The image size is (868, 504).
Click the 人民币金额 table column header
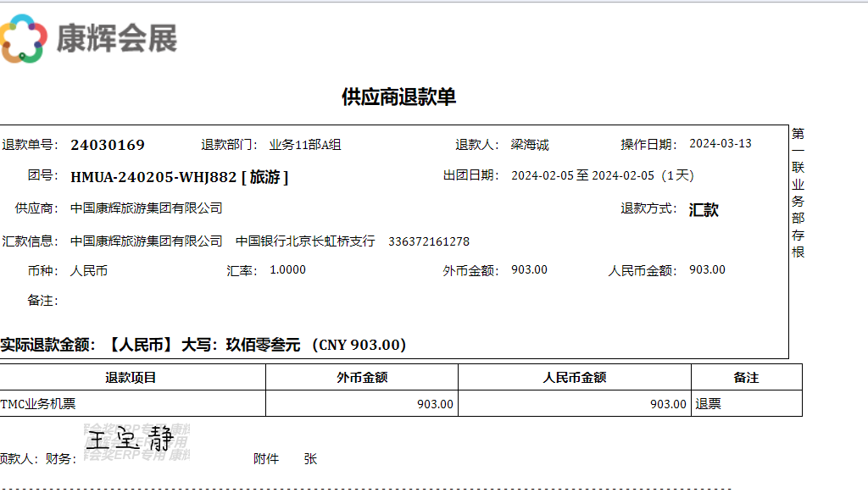pyautogui.click(x=574, y=378)
